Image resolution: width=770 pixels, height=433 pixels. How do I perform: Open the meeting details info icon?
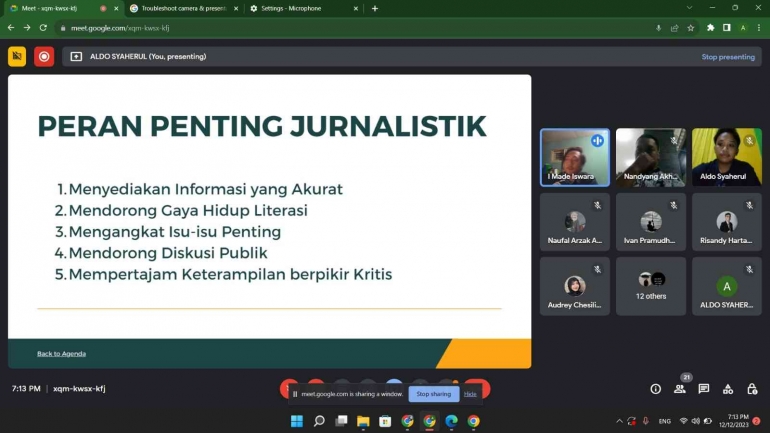656,389
